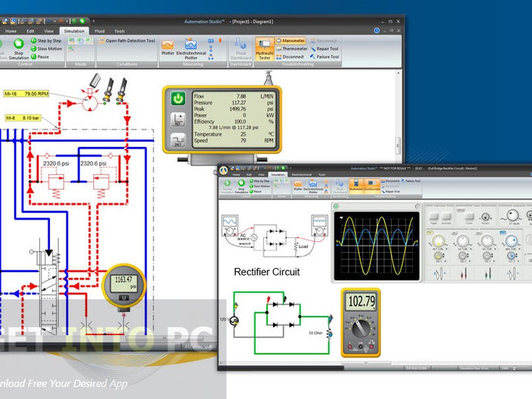Select Failure Tool in the Diagram1 window

coord(324,57)
